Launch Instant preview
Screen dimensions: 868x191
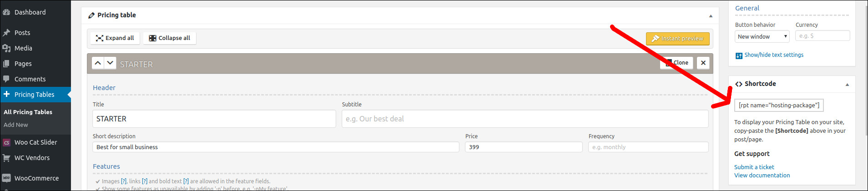[x=678, y=39]
